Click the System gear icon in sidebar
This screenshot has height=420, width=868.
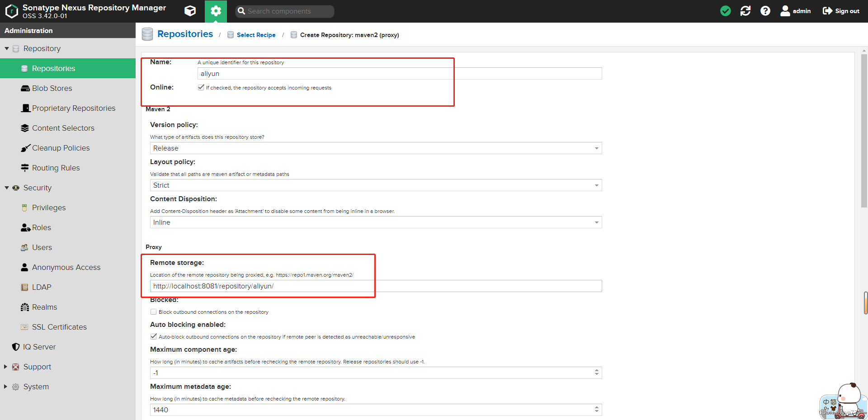tap(16, 387)
